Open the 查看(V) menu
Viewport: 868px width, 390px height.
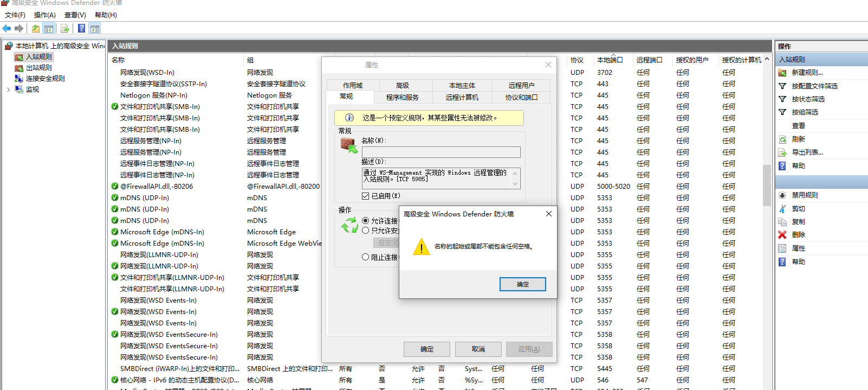pyautogui.click(x=75, y=15)
